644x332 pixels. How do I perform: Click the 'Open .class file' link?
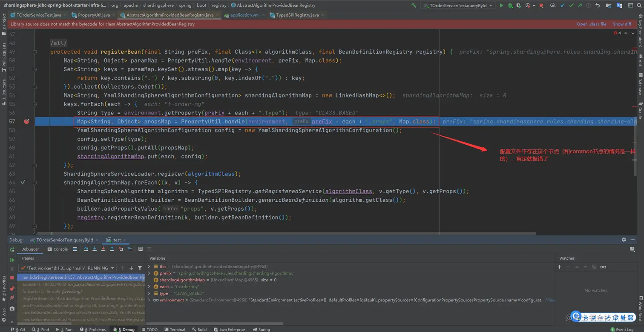tap(591, 24)
